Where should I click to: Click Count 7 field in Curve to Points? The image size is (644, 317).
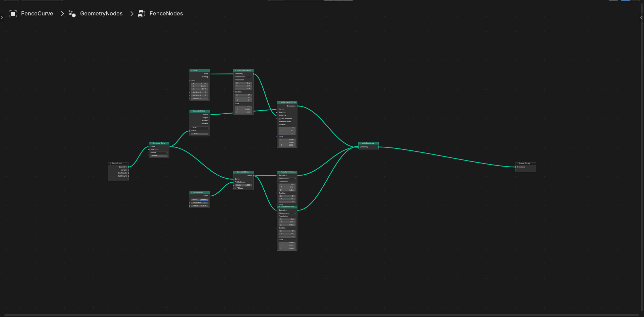[200, 134]
